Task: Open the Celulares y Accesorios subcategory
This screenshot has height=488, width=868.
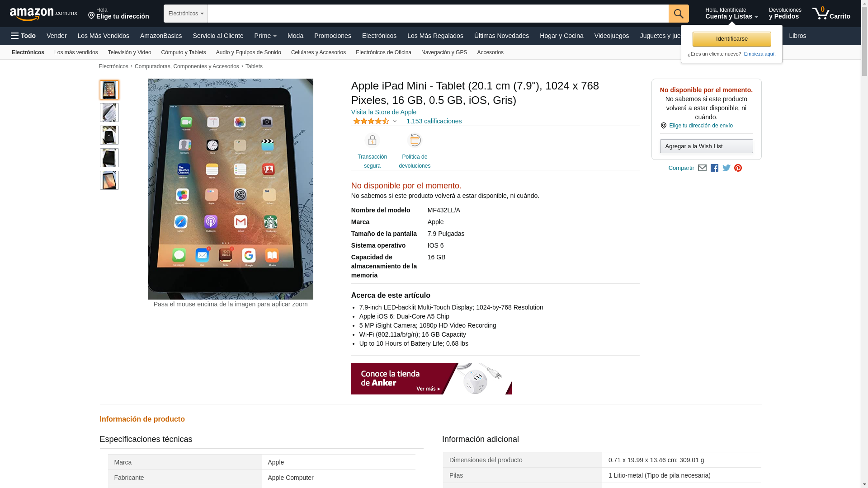Action: [x=318, y=52]
